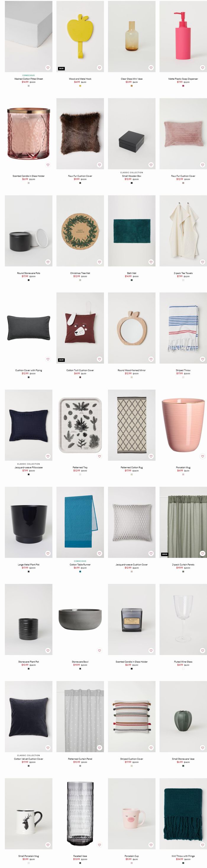Open Washed Cotton Fitted Sheet product link
Image resolution: width=207 pixels, height=868 pixels.
click(x=29, y=79)
